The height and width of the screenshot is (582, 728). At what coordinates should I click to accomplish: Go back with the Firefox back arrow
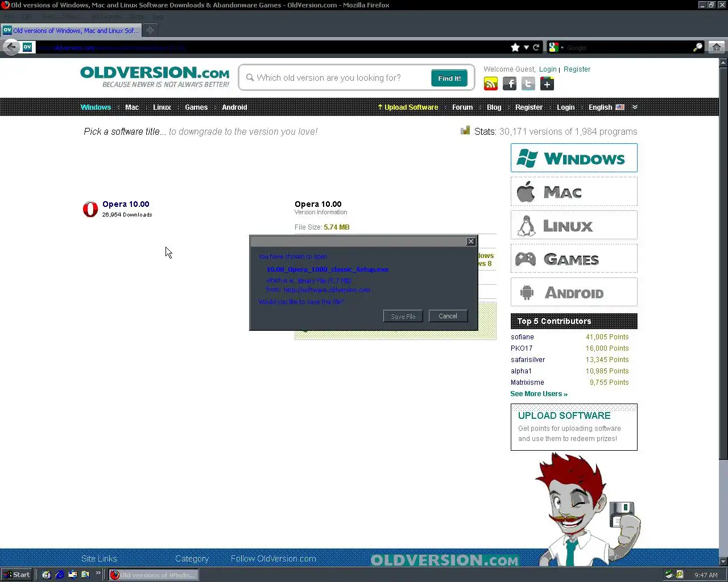tap(11, 47)
